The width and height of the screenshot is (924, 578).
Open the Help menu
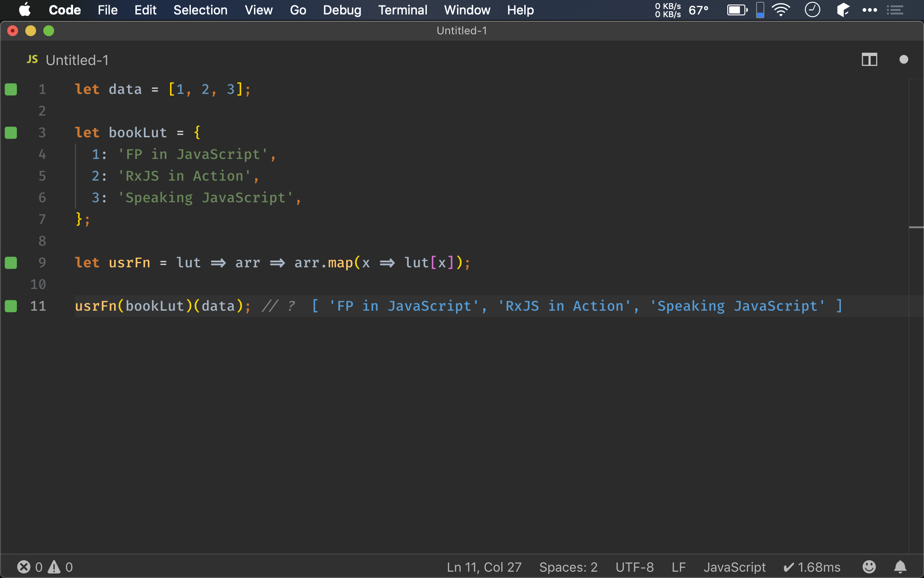[520, 10]
